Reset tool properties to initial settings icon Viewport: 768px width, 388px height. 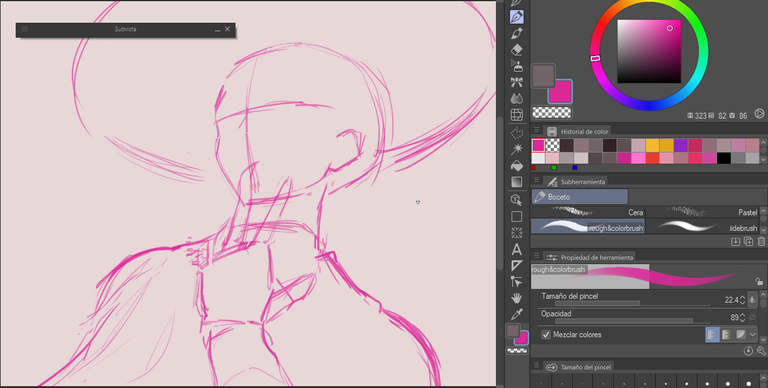point(748,351)
